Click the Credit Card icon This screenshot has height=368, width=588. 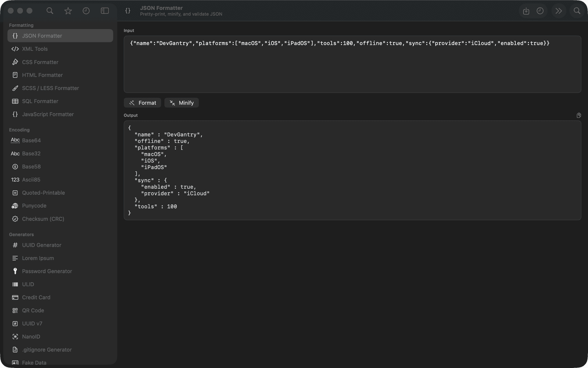coord(15,297)
